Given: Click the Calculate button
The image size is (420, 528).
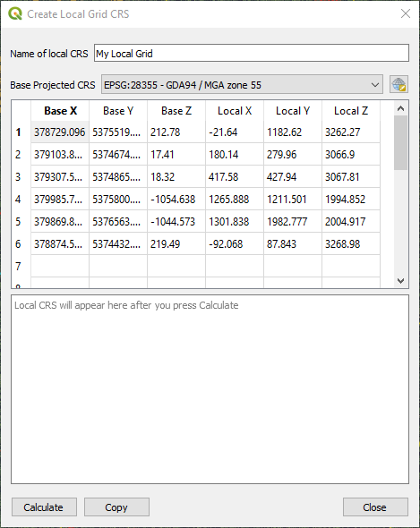Looking at the screenshot, I should (44, 507).
